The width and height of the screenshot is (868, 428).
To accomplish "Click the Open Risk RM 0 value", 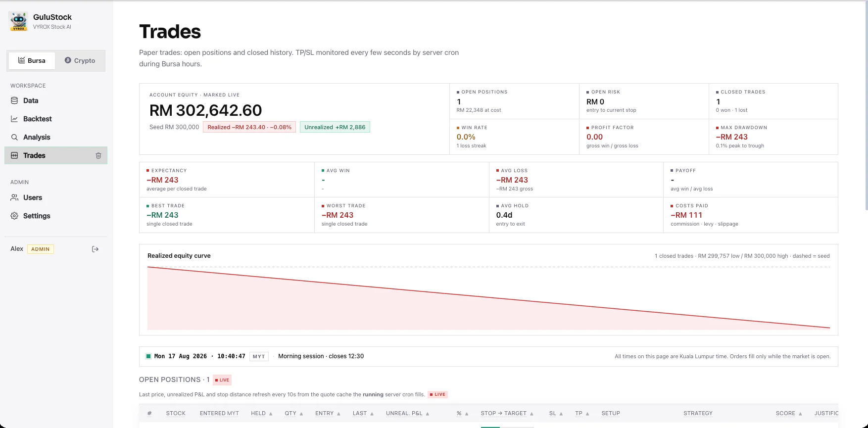I will click(595, 101).
